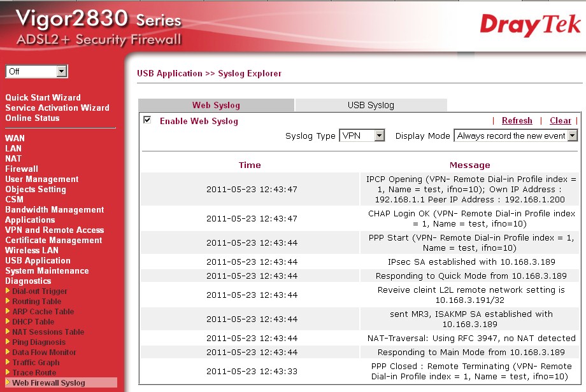Click the 12:43:33 timestamp cell
Image resolution: width=586 pixels, height=392 pixels.
(x=252, y=372)
